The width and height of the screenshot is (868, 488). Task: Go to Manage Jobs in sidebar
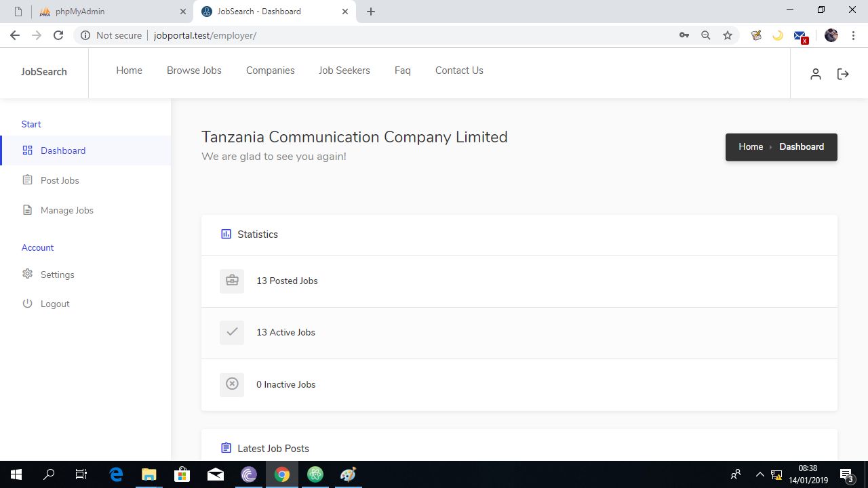(x=66, y=210)
